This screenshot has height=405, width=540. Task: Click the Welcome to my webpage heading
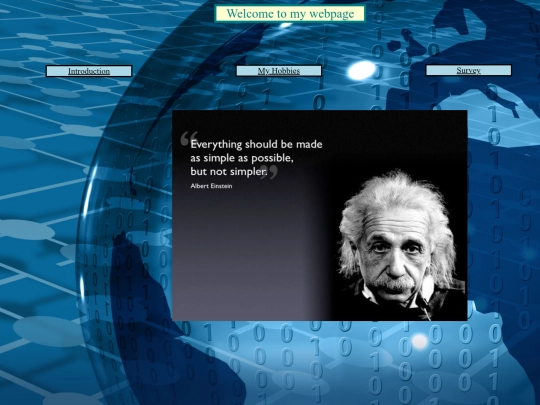click(290, 14)
